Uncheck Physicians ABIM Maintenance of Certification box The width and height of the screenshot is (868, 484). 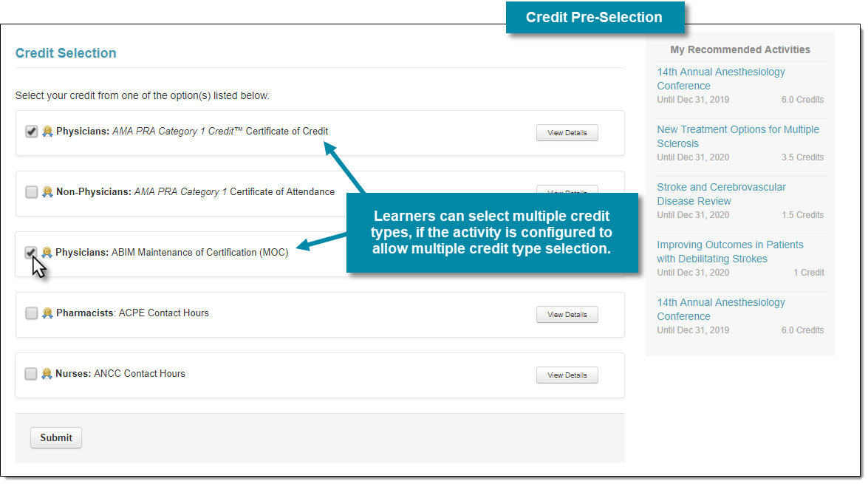pyautogui.click(x=31, y=253)
